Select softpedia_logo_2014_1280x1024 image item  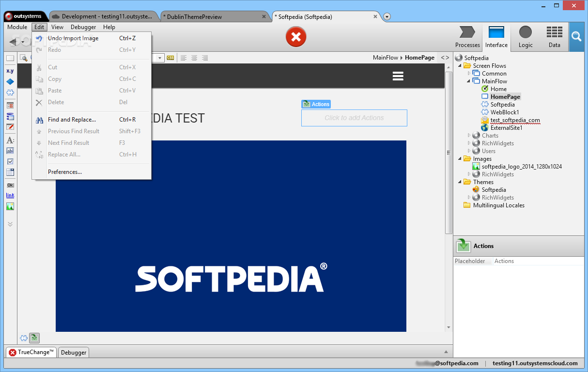point(517,167)
